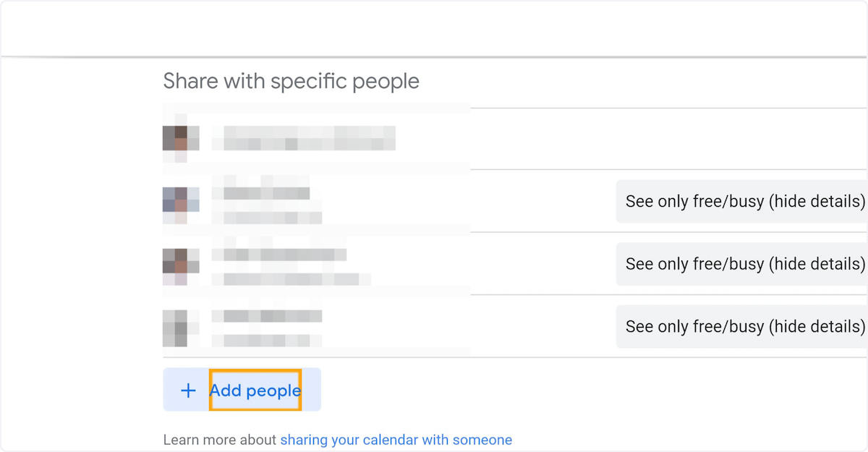Click the blank white header bar
Viewport: 868px width, 452px height.
tap(434, 29)
